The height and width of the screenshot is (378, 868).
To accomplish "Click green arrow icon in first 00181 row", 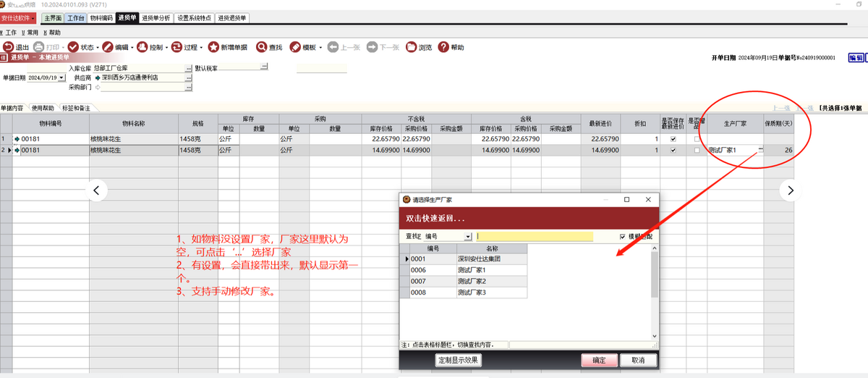I will [17, 138].
